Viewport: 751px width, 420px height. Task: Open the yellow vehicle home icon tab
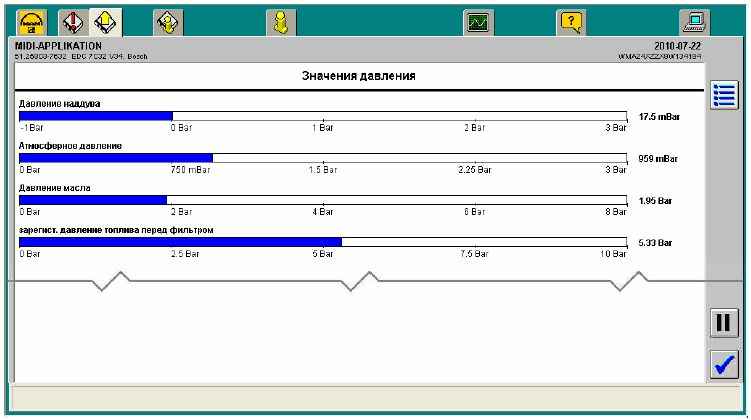32,23
